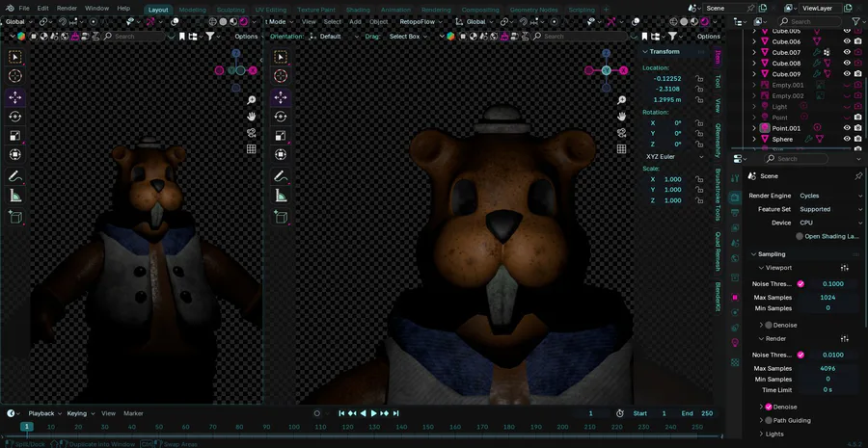Disable the Render Noise Threshold checkbox
Viewport: 868px width, 448px height.
tap(800, 355)
